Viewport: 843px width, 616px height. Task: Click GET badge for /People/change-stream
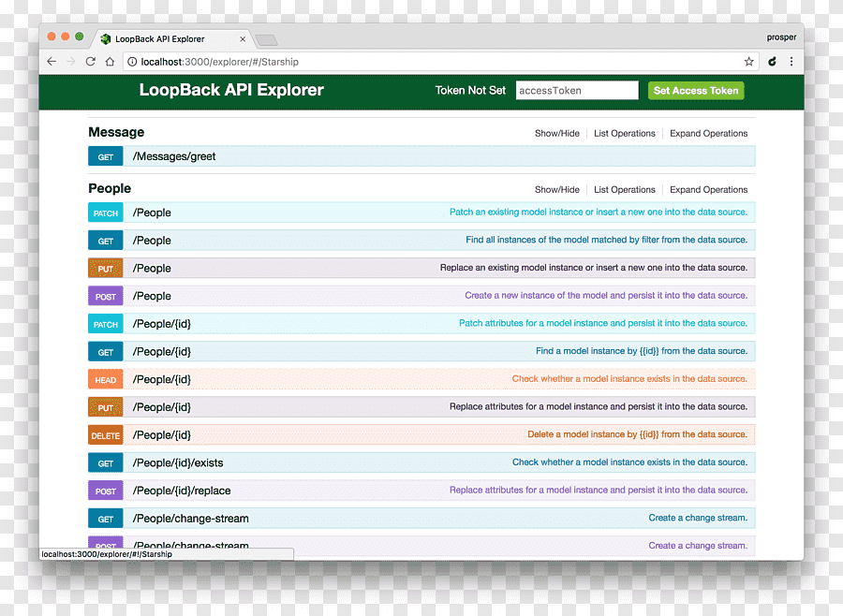click(x=105, y=519)
